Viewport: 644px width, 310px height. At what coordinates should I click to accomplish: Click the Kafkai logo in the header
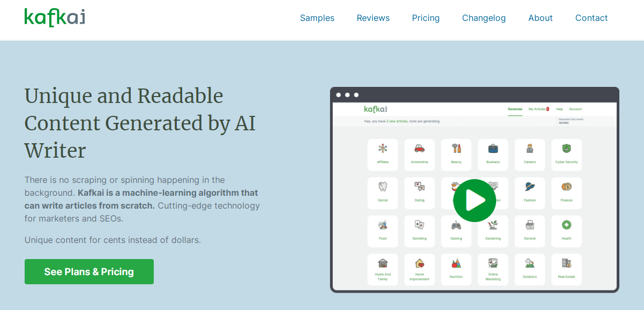55,18
